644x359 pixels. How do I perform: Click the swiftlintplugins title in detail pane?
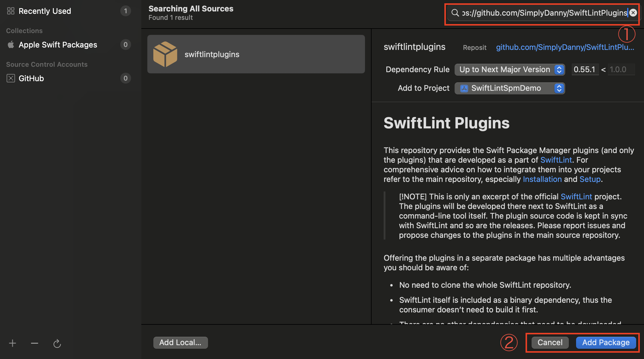414,47
